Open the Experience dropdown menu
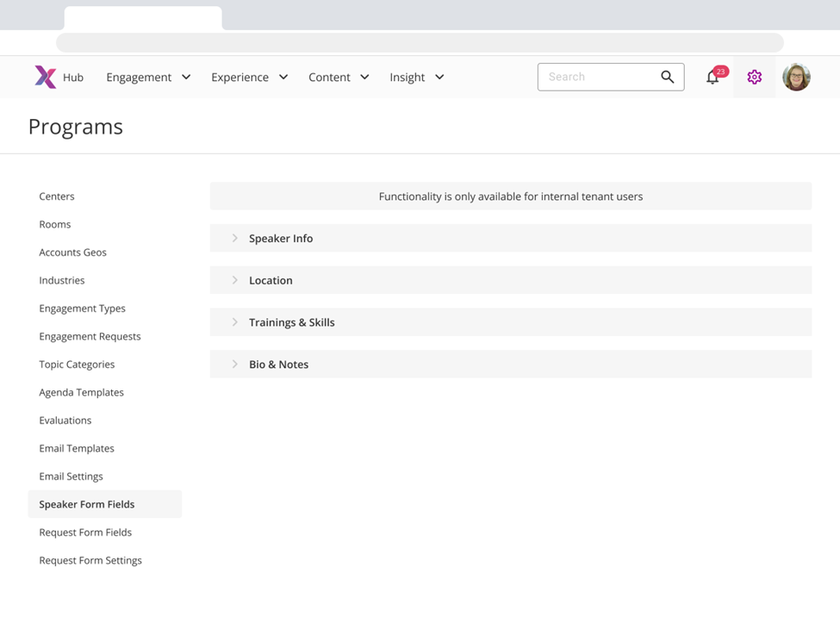Viewport: 840px width, 630px height. [x=249, y=78]
